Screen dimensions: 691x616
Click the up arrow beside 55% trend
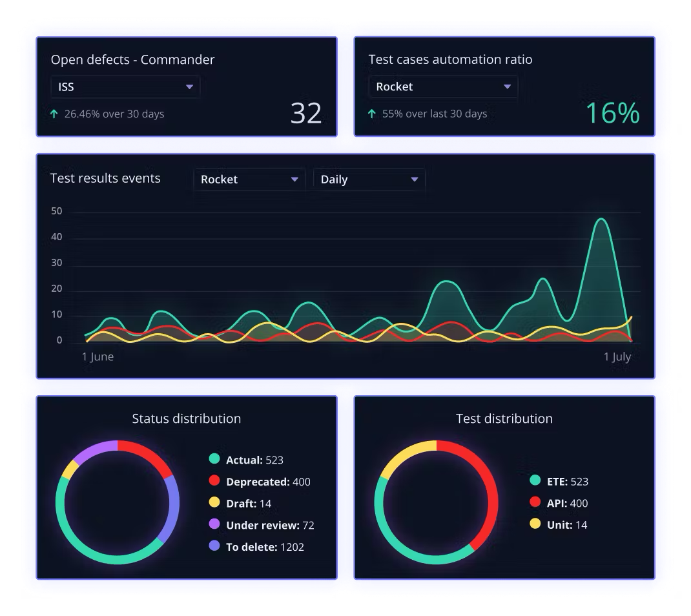click(x=372, y=114)
